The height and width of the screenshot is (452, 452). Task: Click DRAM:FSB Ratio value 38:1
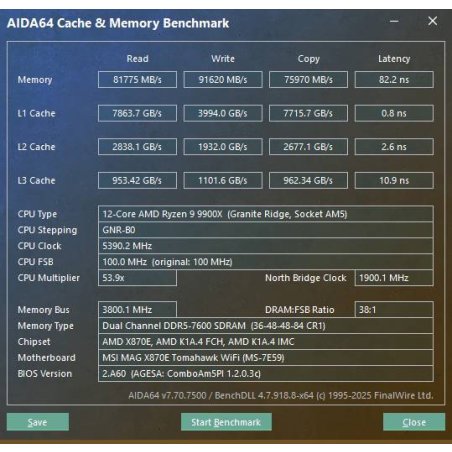coord(394,310)
